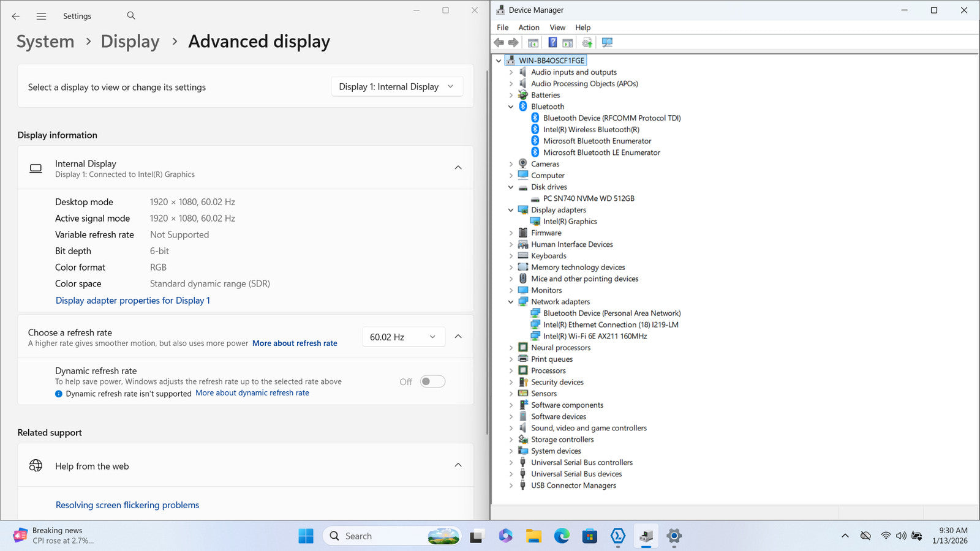Click the Settings search magnifier icon
The image size is (980, 551).
[131, 16]
